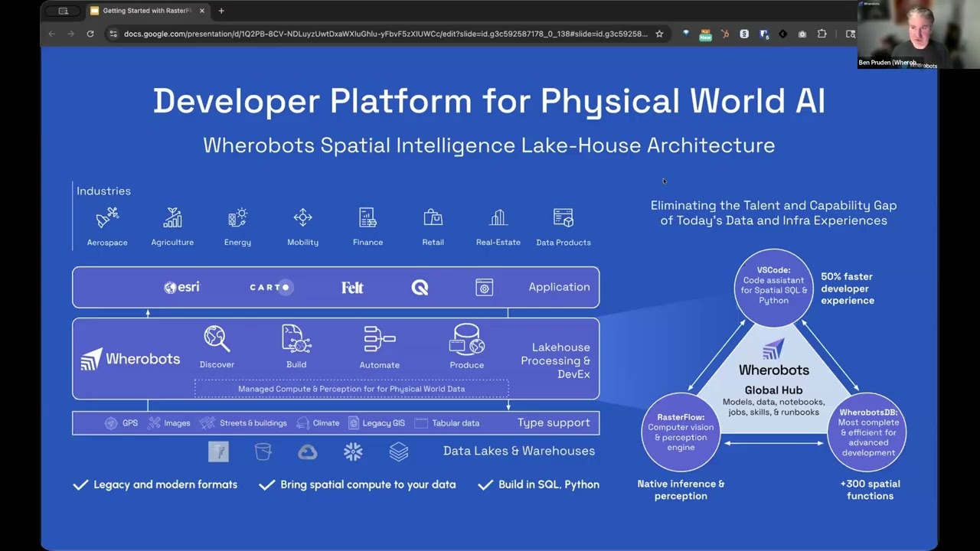Click the Automate workflow icon

[x=379, y=339]
